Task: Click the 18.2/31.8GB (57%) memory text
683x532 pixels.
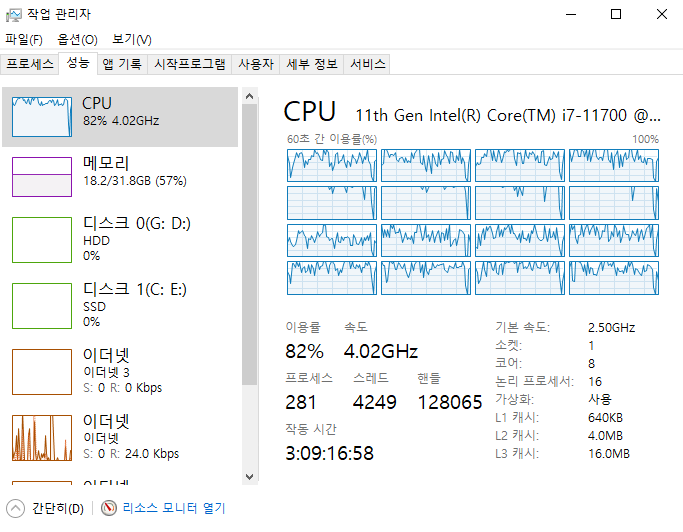Action: [x=135, y=180]
